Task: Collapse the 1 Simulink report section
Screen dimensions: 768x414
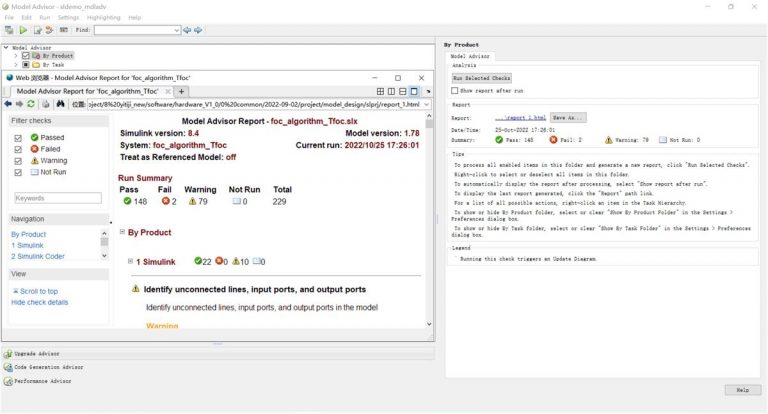Action: pyautogui.click(x=130, y=261)
